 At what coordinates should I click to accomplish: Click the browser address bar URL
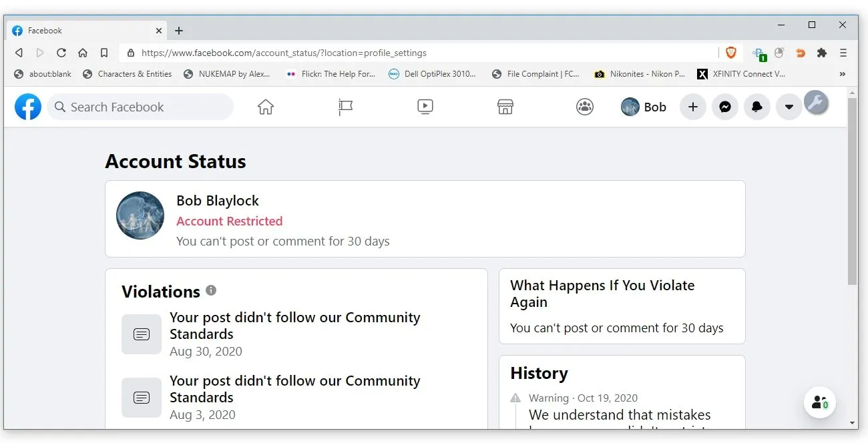click(x=284, y=53)
